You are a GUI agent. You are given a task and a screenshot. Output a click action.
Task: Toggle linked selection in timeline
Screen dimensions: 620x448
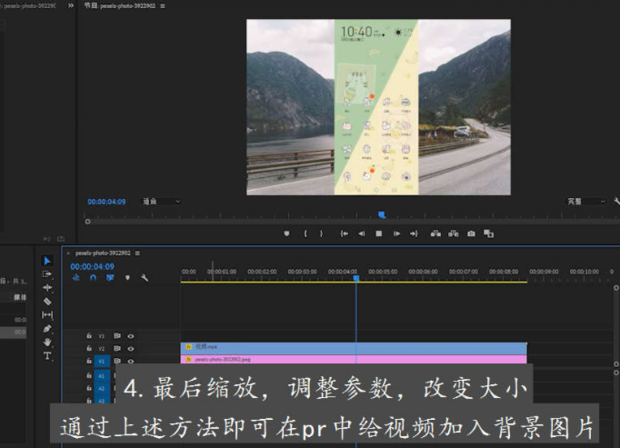[110, 278]
